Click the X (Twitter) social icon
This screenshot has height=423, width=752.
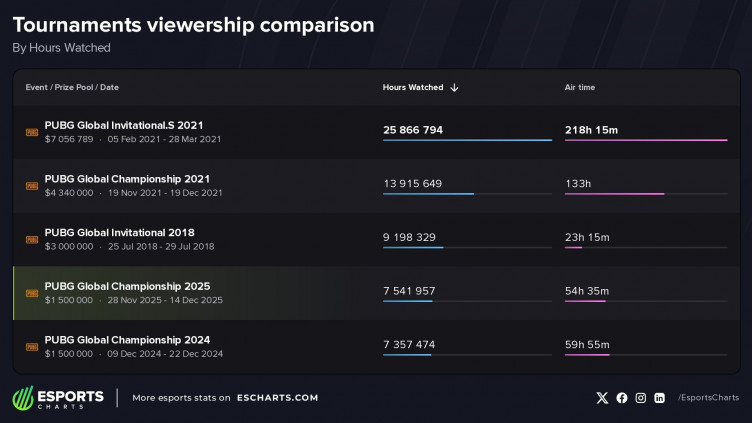pyautogui.click(x=602, y=398)
